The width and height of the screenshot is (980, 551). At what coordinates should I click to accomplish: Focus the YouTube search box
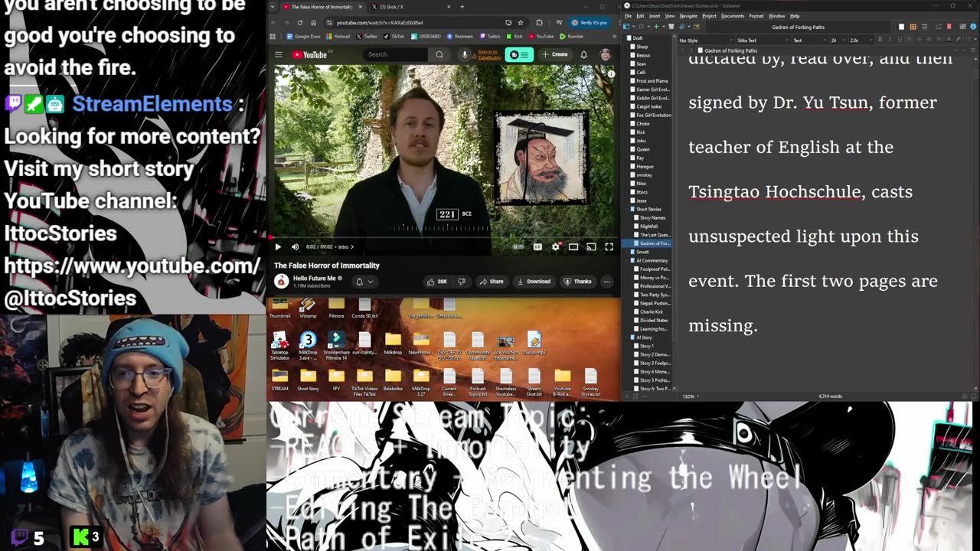pos(396,54)
